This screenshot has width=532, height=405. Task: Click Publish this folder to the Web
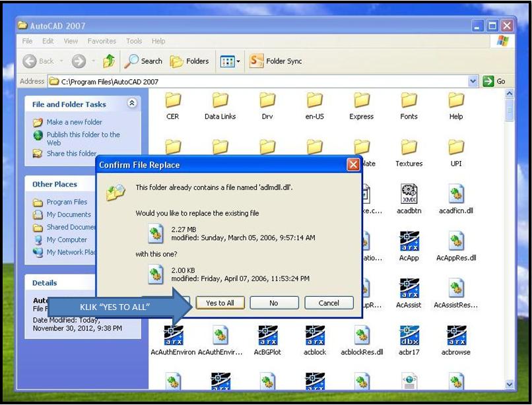[83, 139]
